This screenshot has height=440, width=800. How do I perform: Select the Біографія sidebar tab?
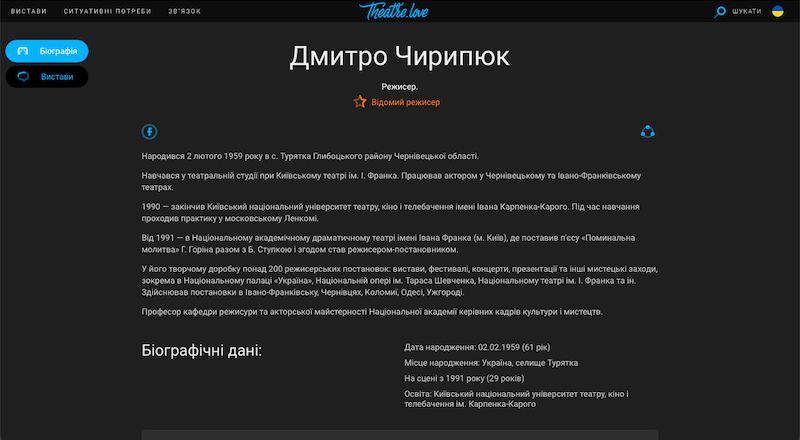click(47, 51)
